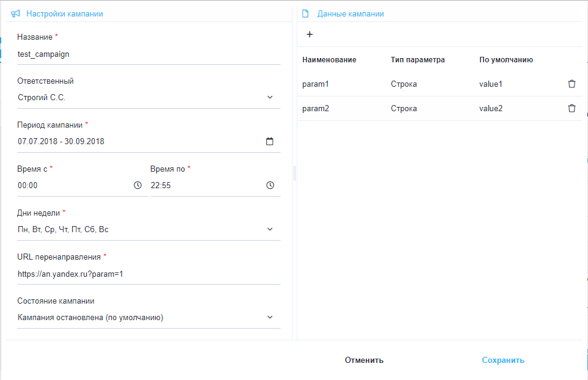Click the Наименование column header
This screenshot has height=380, width=588.
329,60
